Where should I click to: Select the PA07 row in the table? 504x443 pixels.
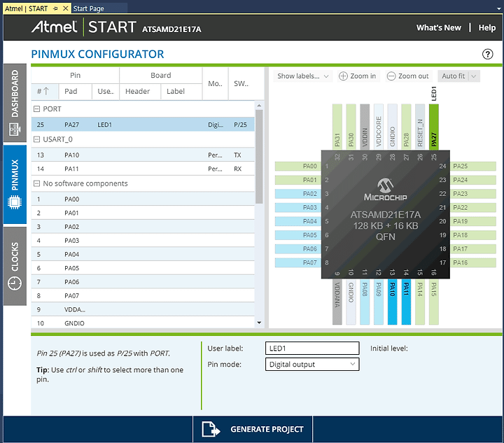tap(143, 296)
